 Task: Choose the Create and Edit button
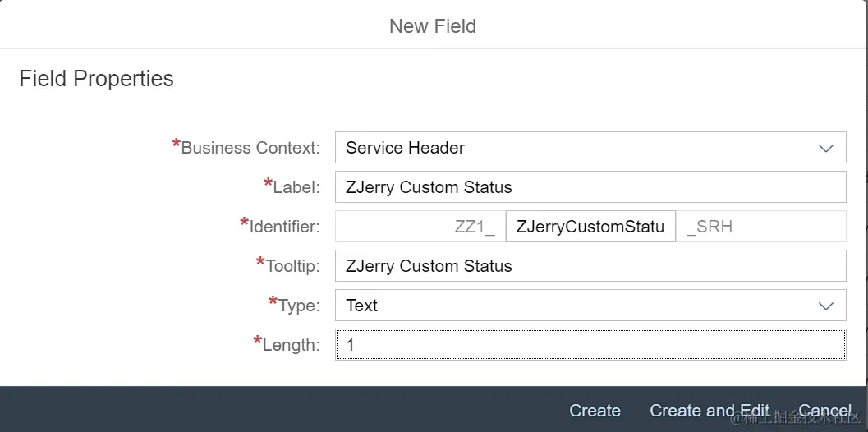(710, 411)
